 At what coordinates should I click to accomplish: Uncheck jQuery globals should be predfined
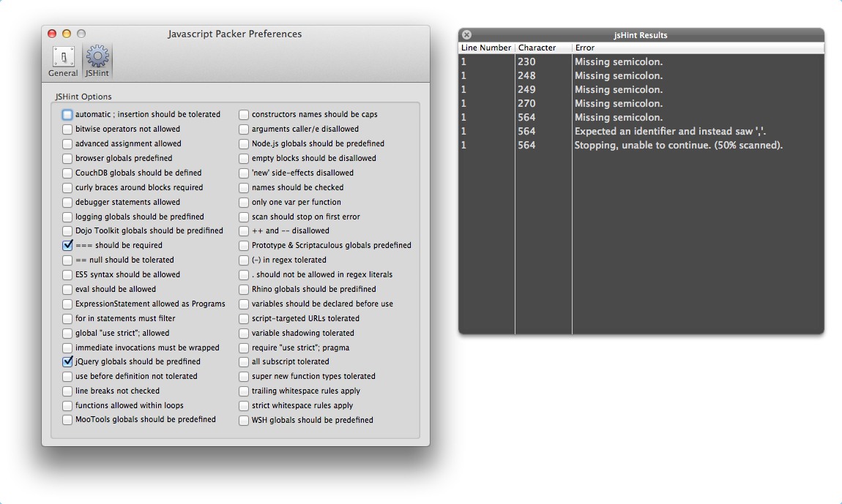67,362
